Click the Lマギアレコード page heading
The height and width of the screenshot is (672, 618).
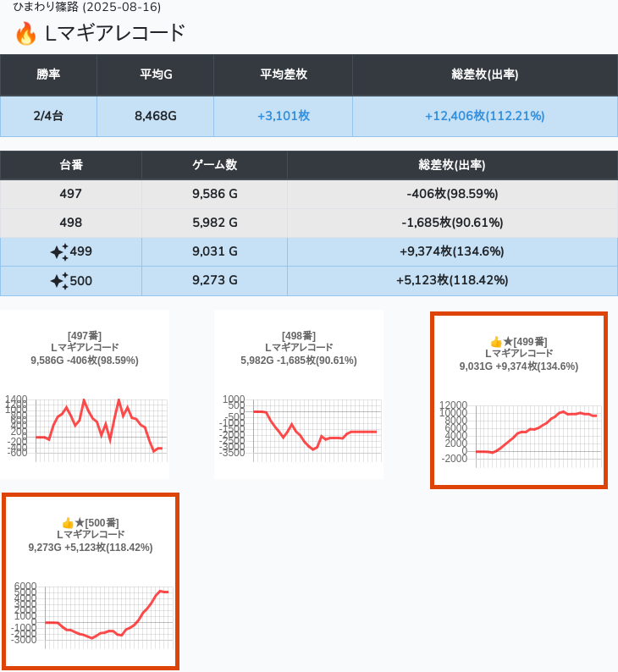click(114, 34)
